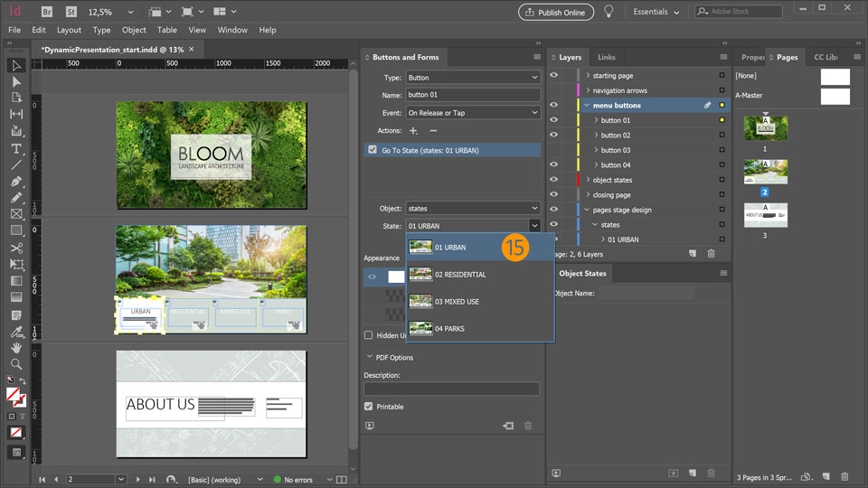Image resolution: width=868 pixels, height=488 pixels.
Task: Uncheck the Printable checkbox
Action: tap(369, 407)
